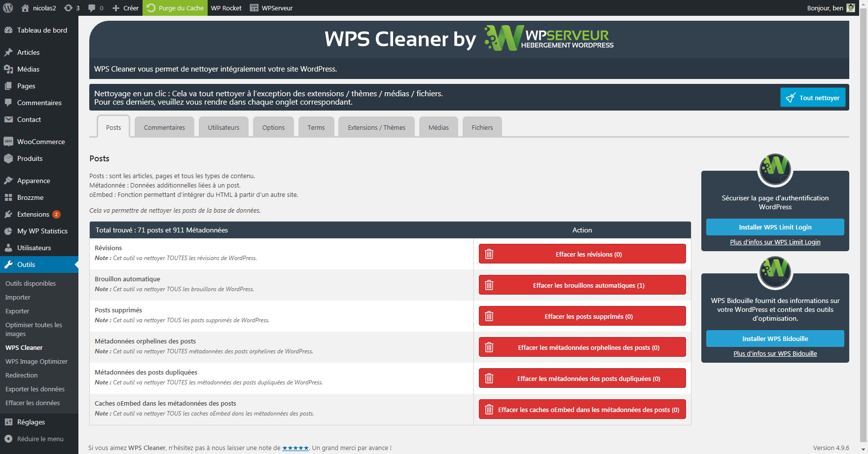Click Effacer les métadonnées des posts dupliquées

(582, 378)
